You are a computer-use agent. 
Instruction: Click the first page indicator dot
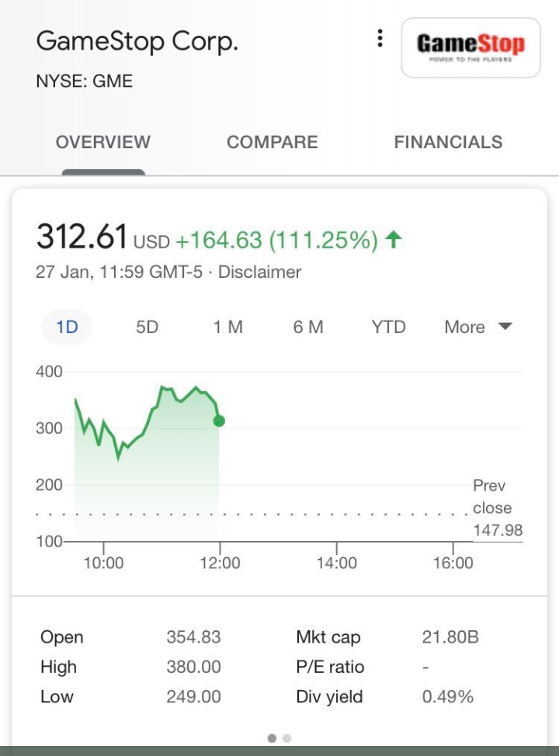pos(272,738)
